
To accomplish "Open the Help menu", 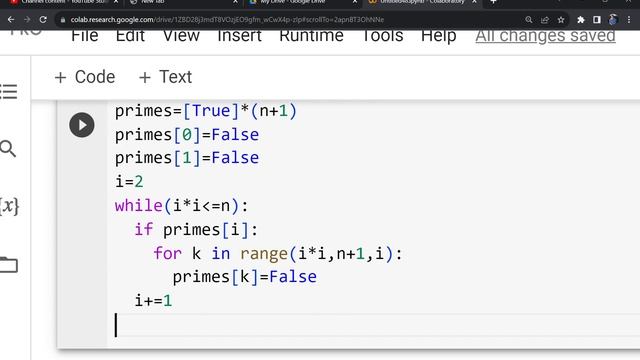I will (438, 36).
